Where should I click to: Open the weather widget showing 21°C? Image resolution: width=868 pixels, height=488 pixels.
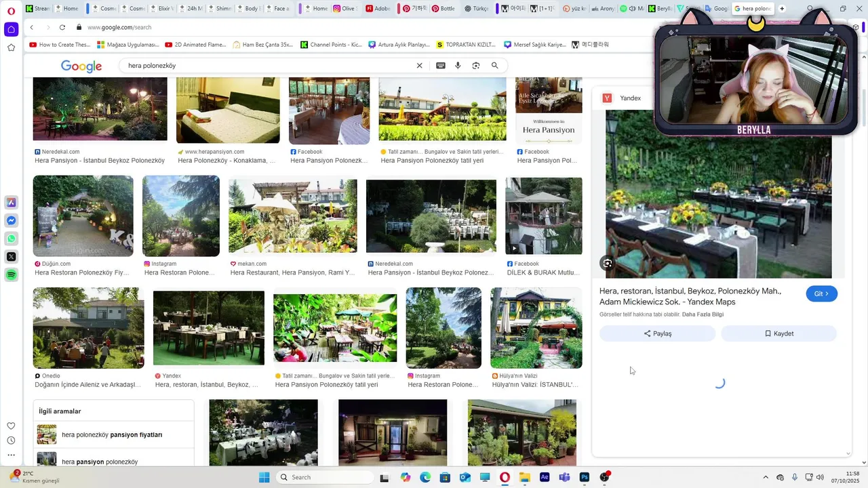click(34, 477)
